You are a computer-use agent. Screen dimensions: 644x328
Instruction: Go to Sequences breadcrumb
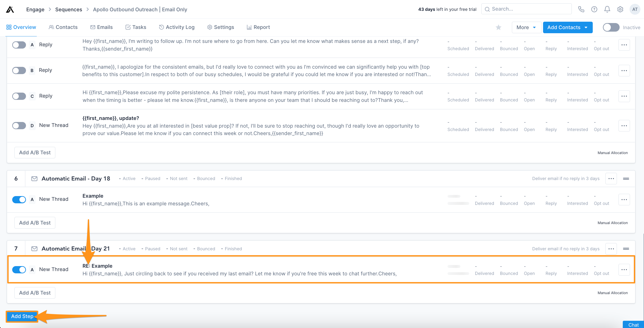(x=68, y=9)
